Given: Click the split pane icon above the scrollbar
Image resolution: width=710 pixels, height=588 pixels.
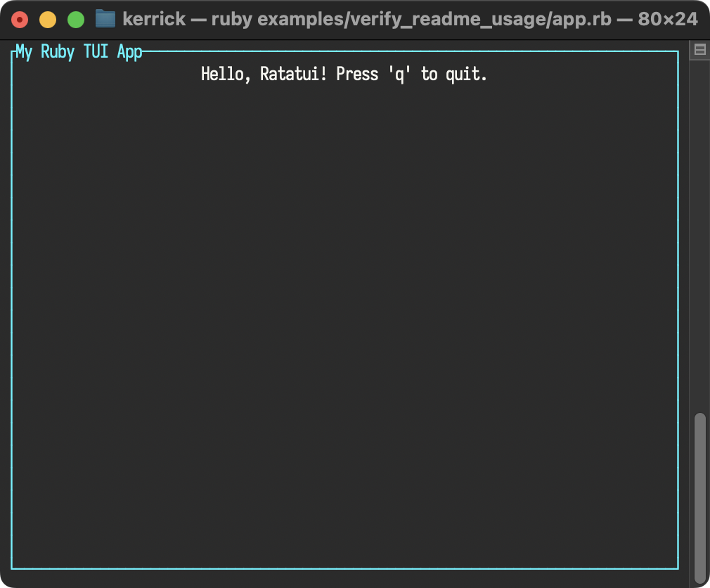Looking at the screenshot, I should coord(699,49).
